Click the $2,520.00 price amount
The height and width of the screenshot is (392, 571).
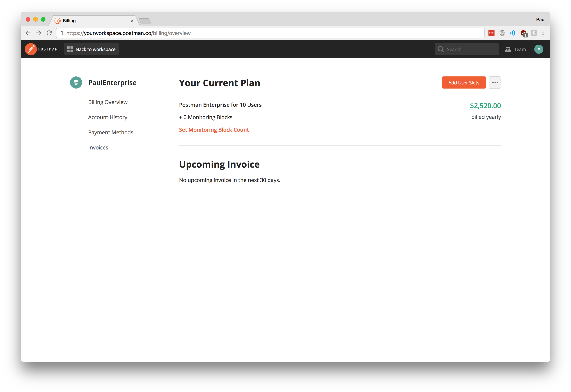tap(485, 106)
